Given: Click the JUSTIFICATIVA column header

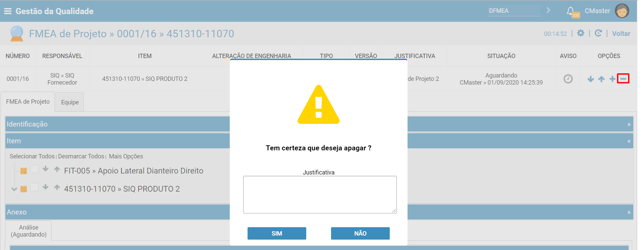Looking at the screenshot, I should [415, 56].
